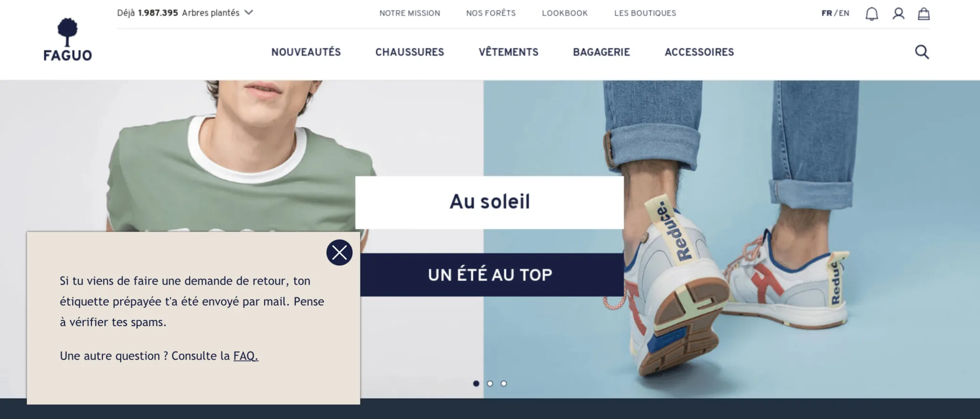Click the search magnifier icon
The width and height of the screenshot is (980, 419).
(922, 52)
